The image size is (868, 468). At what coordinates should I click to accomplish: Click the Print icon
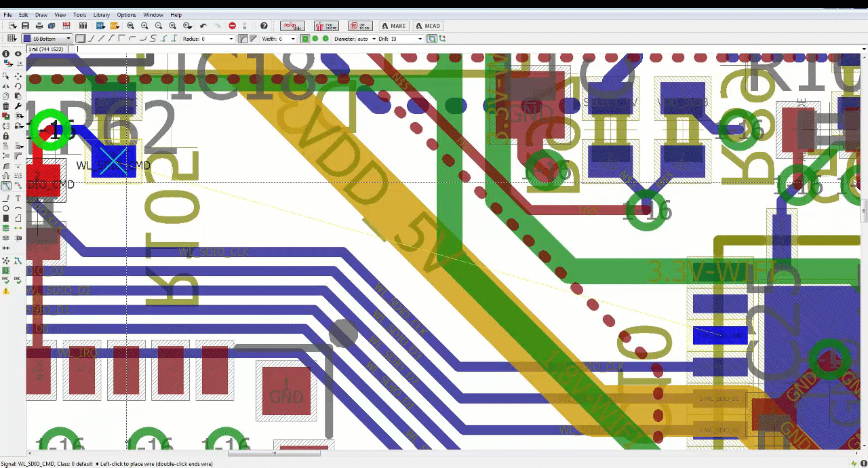click(39, 26)
